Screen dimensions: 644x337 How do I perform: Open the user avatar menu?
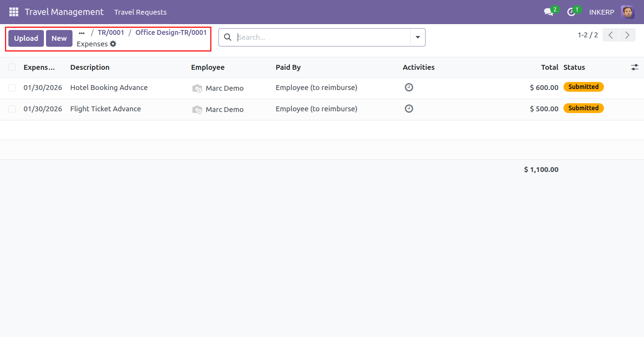click(628, 12)
